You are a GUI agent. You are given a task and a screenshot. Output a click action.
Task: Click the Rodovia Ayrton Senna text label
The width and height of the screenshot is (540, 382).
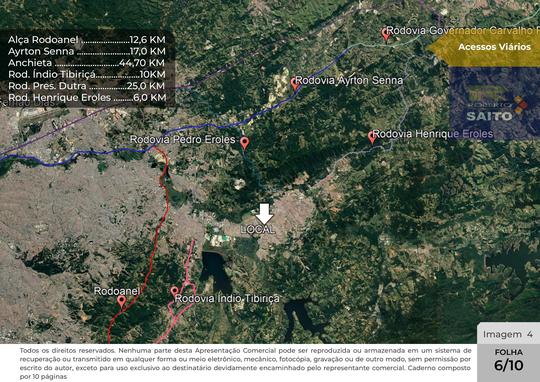pyautogui.click(x=349, y=81)
